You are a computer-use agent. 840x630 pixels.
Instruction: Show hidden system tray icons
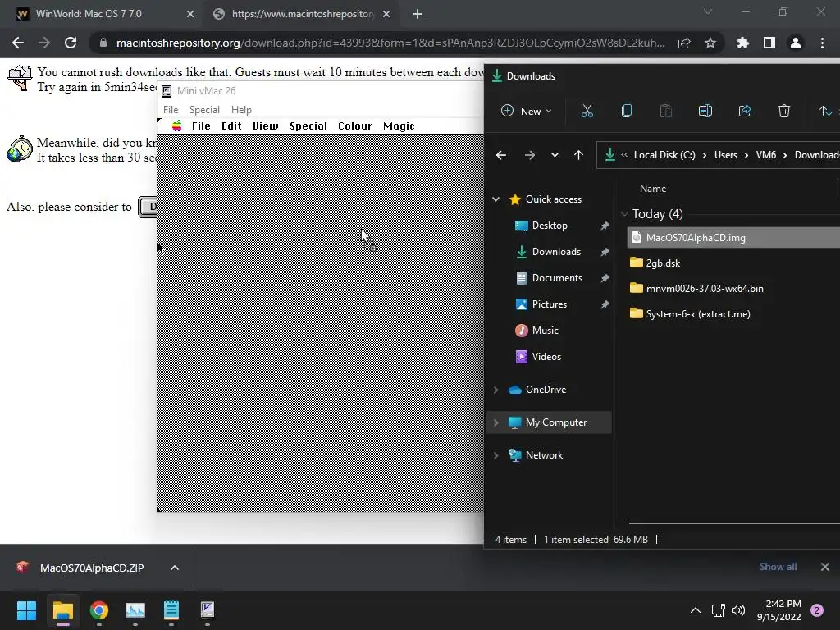click(696, 610)
